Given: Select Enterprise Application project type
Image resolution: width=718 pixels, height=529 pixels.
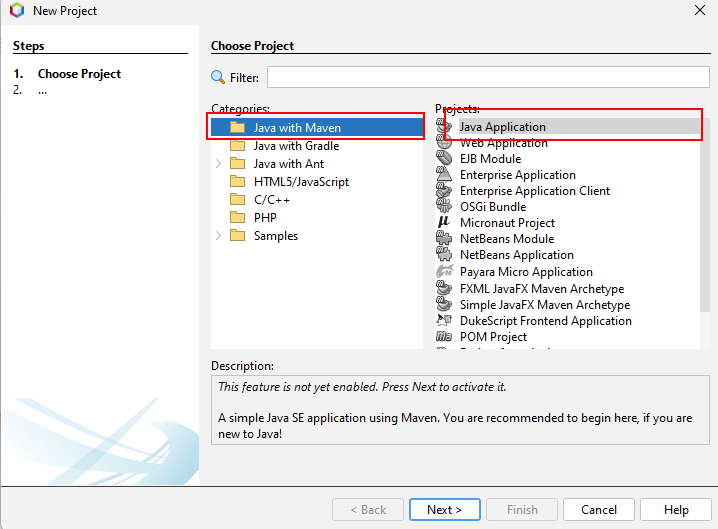Looking at the screenshot, I should [517, 175].
